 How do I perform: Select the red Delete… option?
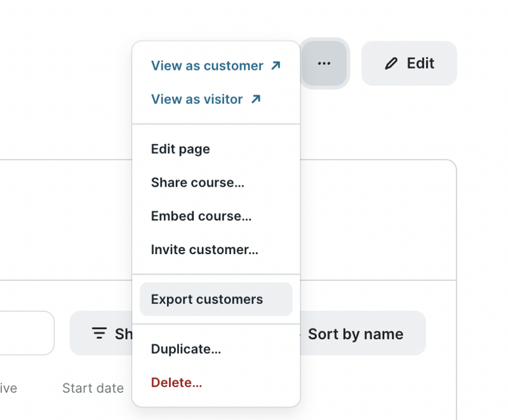(177, 383)
